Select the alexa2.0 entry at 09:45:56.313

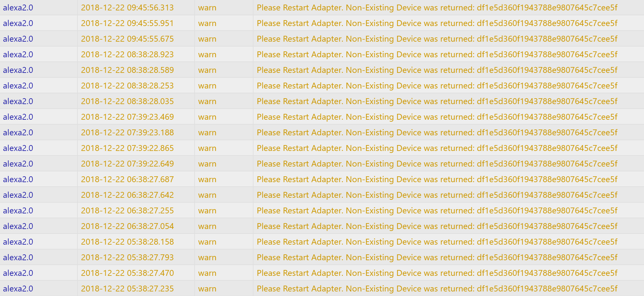[18, 7]
